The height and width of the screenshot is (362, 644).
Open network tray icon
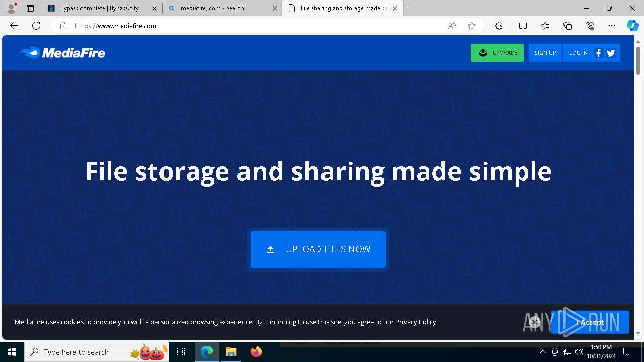tap(567, 352)
